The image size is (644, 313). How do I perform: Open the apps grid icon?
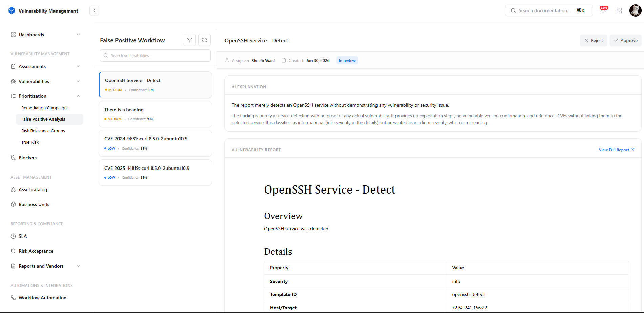[x=619, y=10]
